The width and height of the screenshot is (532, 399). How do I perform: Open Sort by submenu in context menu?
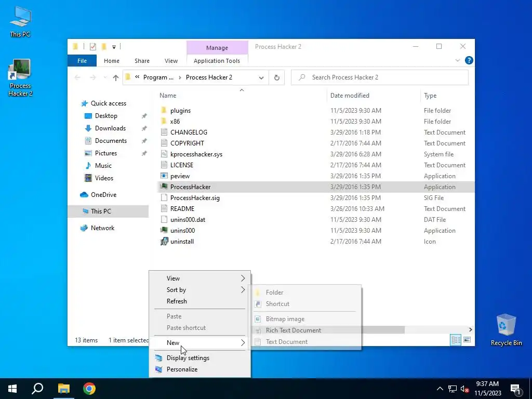[x=200, y=290]
